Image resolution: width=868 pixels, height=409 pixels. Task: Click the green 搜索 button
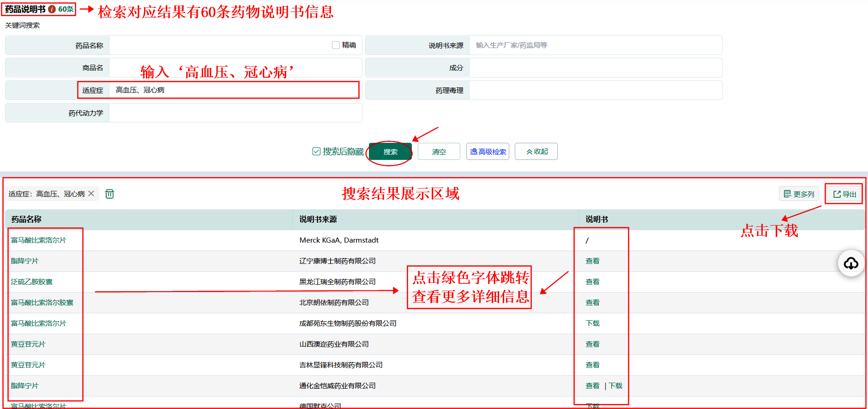click(x=390, y=152)
